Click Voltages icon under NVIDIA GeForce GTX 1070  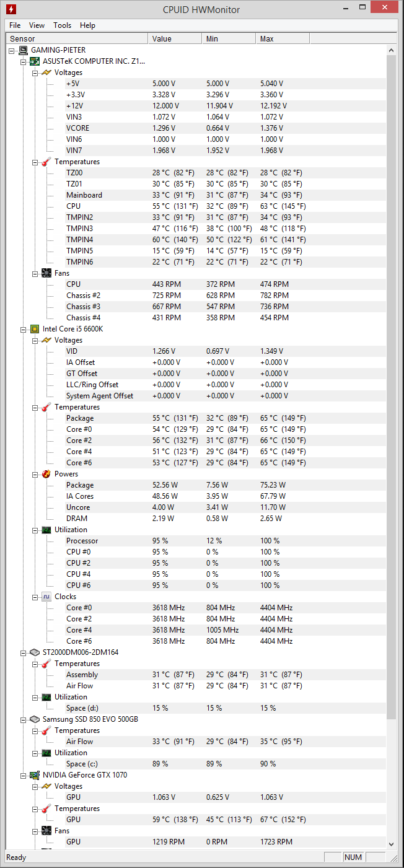[x=46, y=786]
